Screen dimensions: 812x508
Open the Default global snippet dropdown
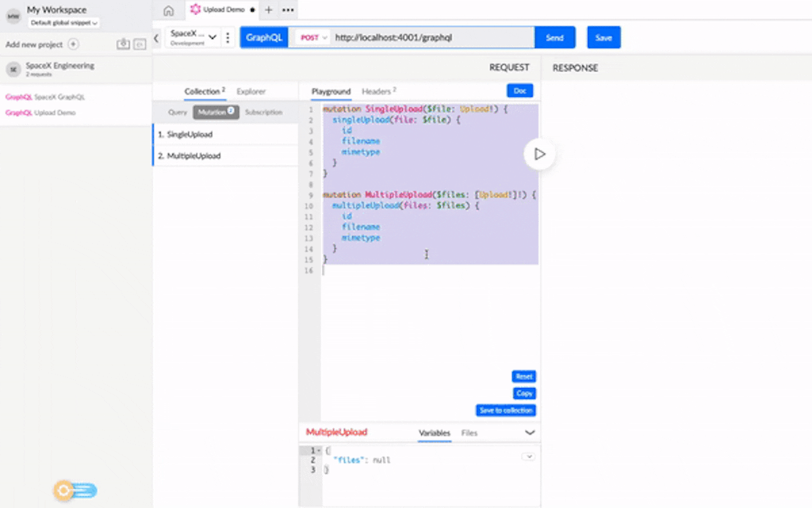[64, 23]
